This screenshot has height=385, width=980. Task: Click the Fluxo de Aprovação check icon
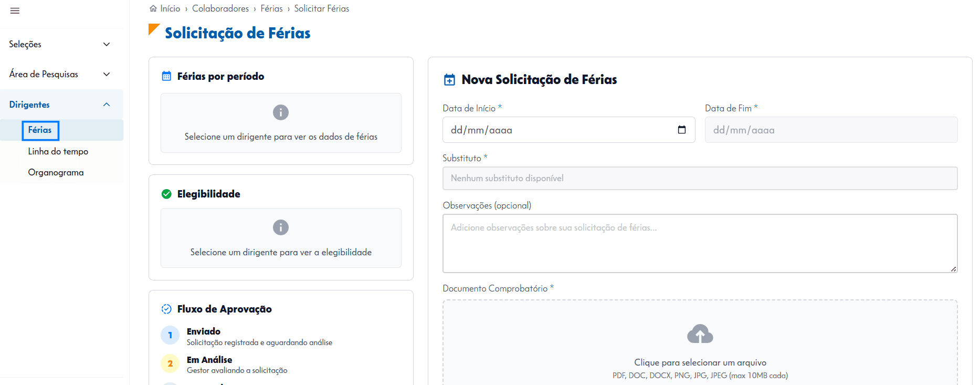pyautogui.click(x=166, y=309)
